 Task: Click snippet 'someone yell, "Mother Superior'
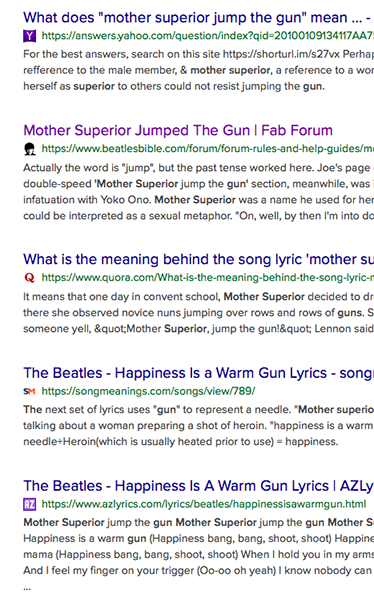(x=116, y=328)
